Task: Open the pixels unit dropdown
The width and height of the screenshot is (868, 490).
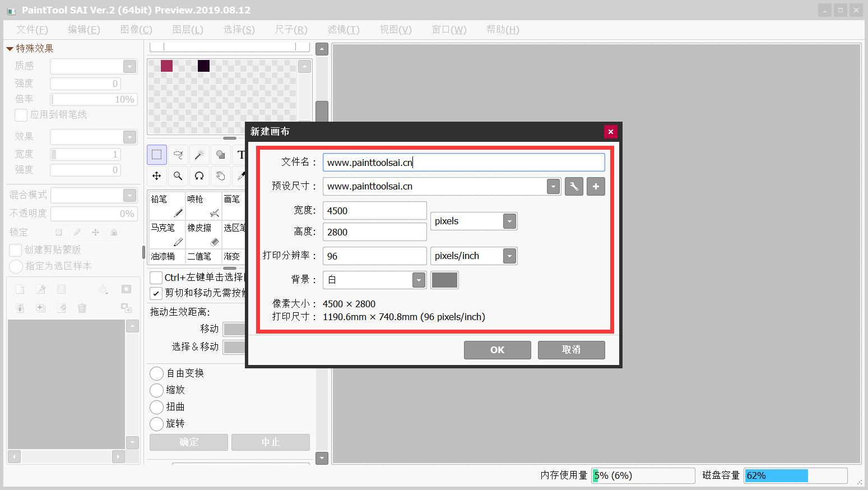Action: (x=509, y=221)
